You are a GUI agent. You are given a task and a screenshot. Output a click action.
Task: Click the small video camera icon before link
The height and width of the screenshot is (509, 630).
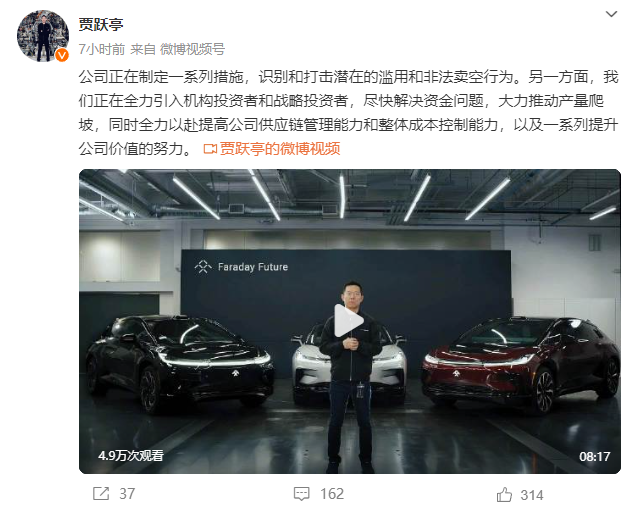[210, 149]
